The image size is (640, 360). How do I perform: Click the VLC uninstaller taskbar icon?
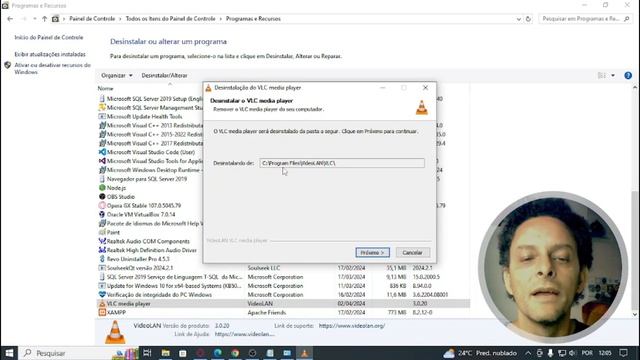(304, 353)
